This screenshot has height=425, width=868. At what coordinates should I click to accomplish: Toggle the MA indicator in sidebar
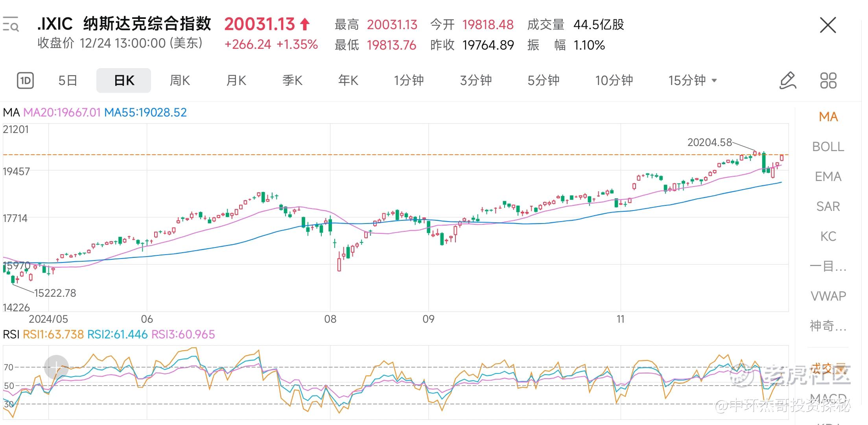828,117
